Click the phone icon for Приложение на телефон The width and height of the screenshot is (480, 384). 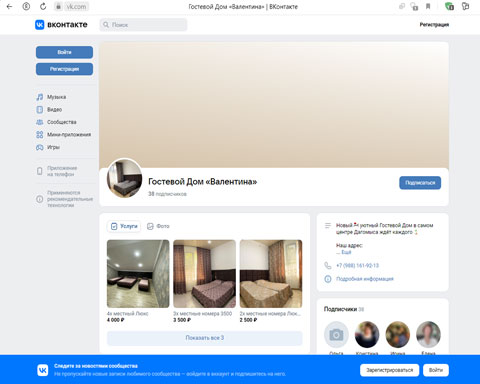click(x=40, y=171)
